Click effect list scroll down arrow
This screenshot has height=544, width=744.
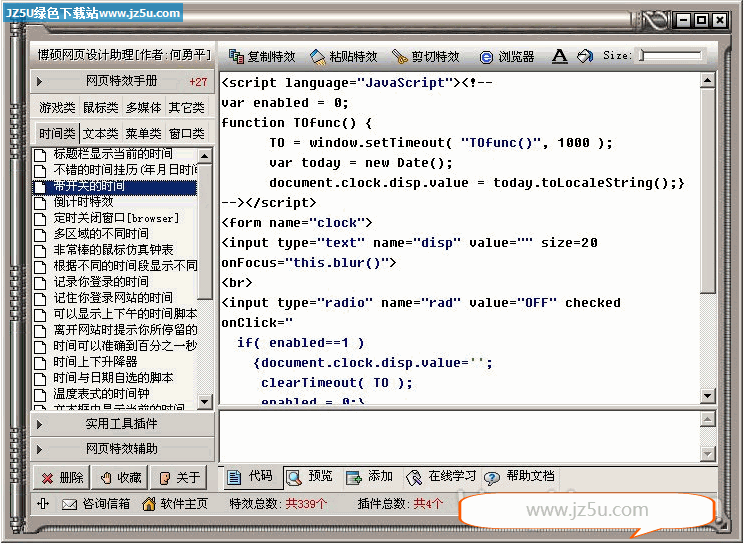205,402
